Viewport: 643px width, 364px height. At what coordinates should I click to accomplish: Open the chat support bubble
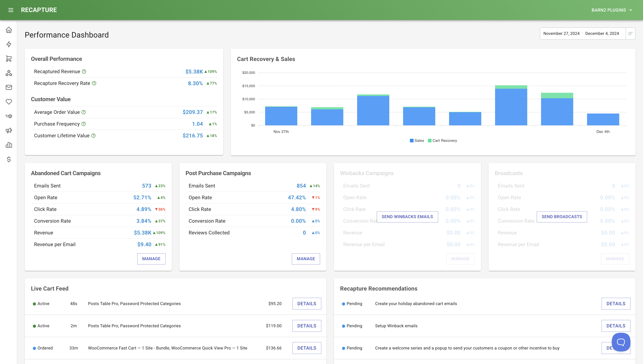(x=621, y=342)
